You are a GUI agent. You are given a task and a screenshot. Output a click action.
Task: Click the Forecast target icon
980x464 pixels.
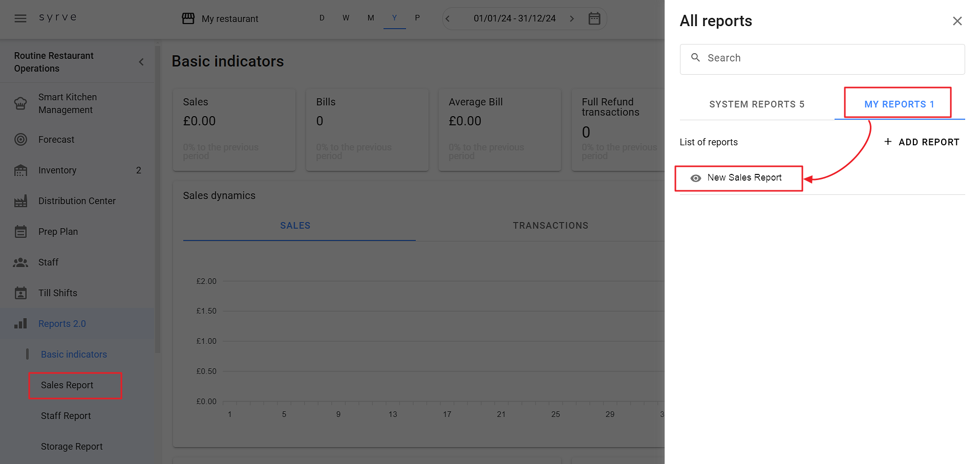point(20,139)
